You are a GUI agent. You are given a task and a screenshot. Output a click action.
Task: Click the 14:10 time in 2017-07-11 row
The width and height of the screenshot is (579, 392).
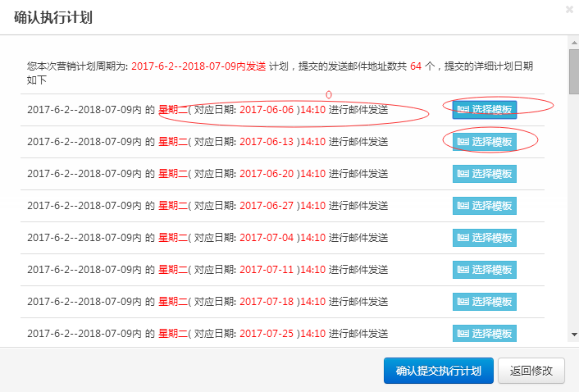313,270
